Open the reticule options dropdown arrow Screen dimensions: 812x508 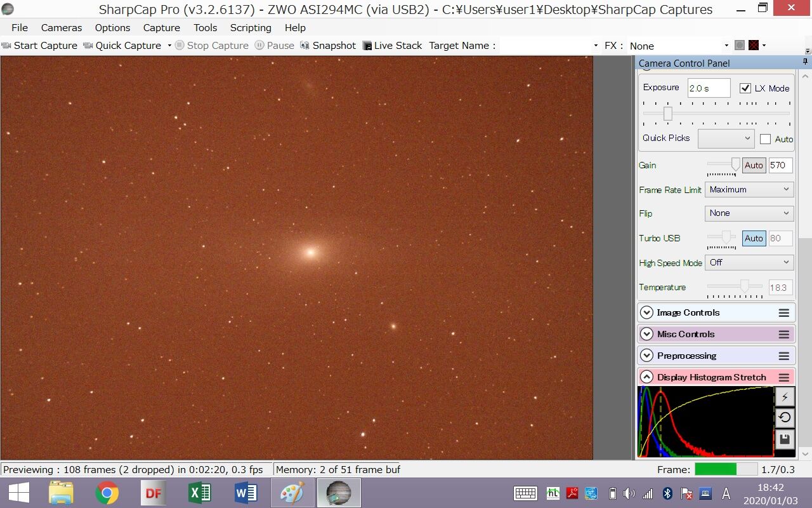click(764, 45)
